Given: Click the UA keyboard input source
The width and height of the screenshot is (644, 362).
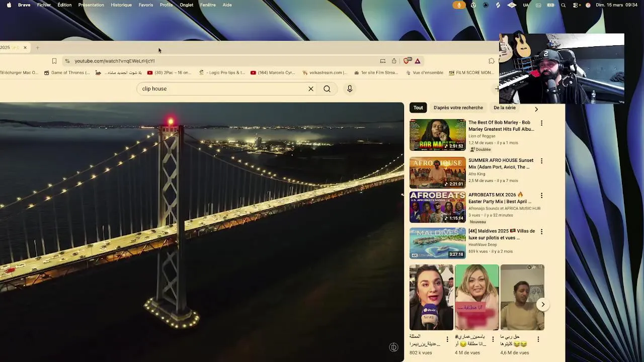Looking at the screenshot, I should tap(526, 5).
